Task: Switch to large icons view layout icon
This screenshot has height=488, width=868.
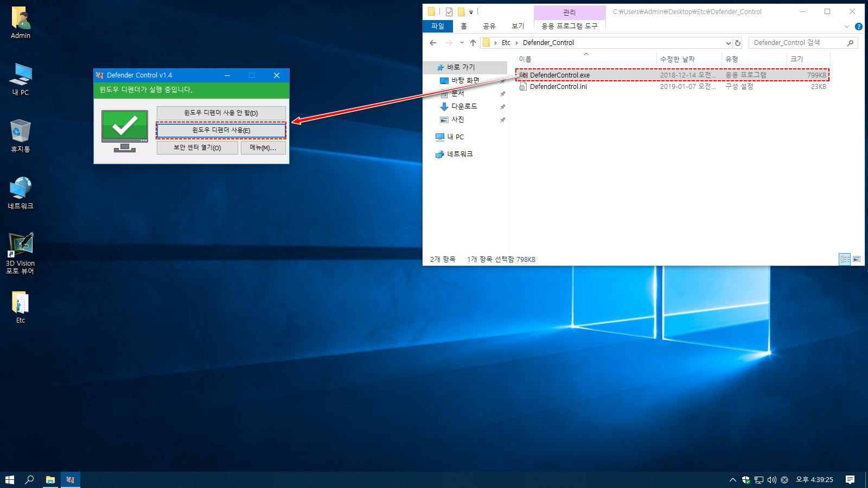Action: click(857, 259)
